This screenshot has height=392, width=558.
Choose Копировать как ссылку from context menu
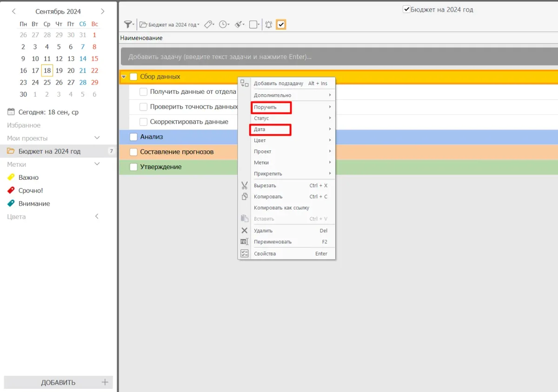tap(281, 208)
